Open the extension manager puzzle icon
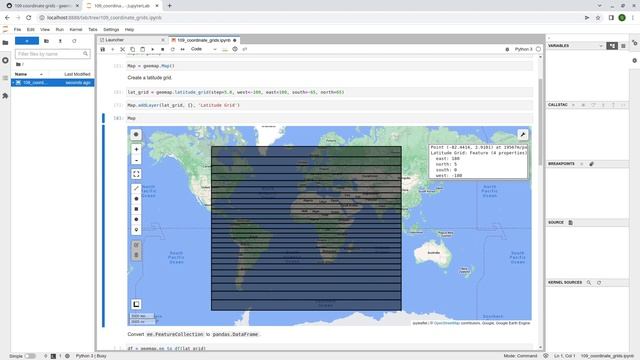640x360 pixels. [x=5, y=96]
